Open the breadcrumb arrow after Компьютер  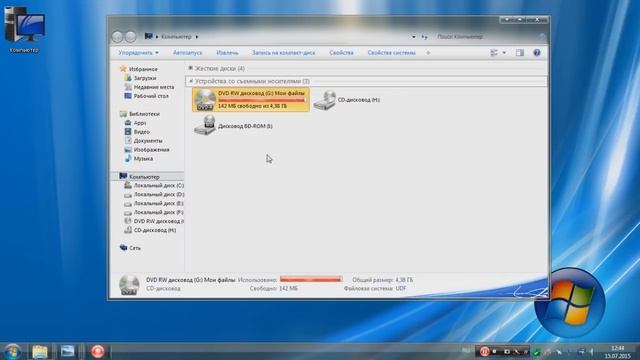(x=197, y=37)
